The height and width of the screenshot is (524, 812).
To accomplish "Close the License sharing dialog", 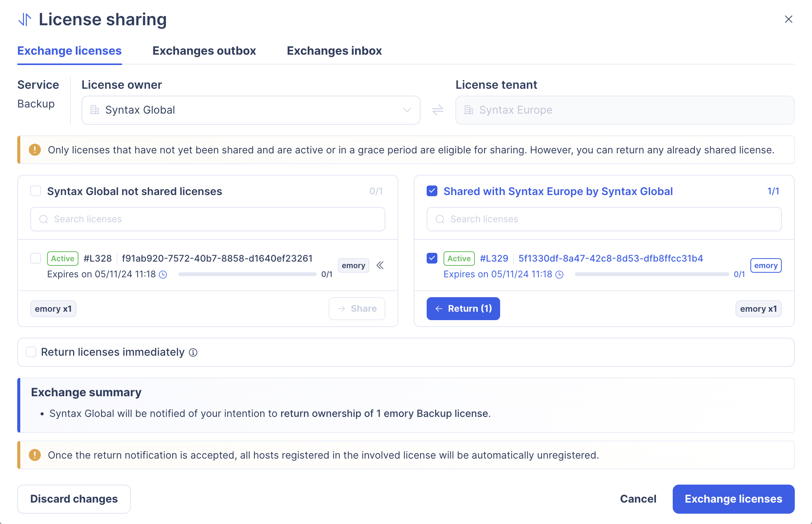I will (788, 20).
